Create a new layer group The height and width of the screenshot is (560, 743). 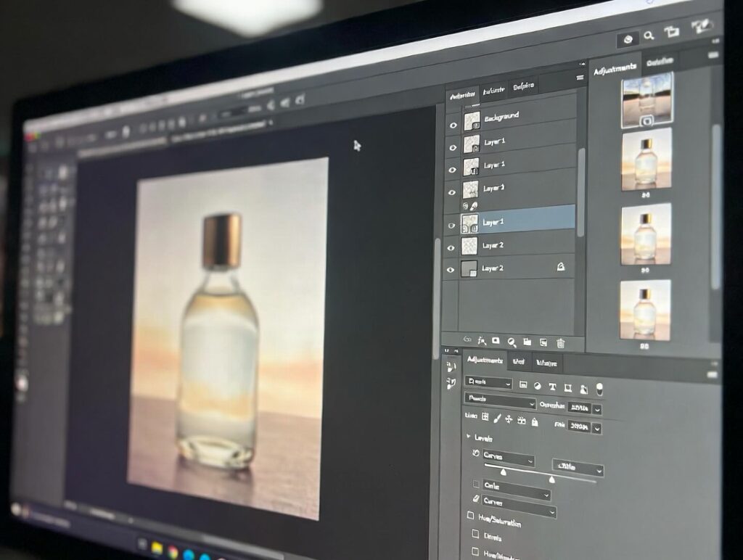pyautogui.click(x=528, y=342)
